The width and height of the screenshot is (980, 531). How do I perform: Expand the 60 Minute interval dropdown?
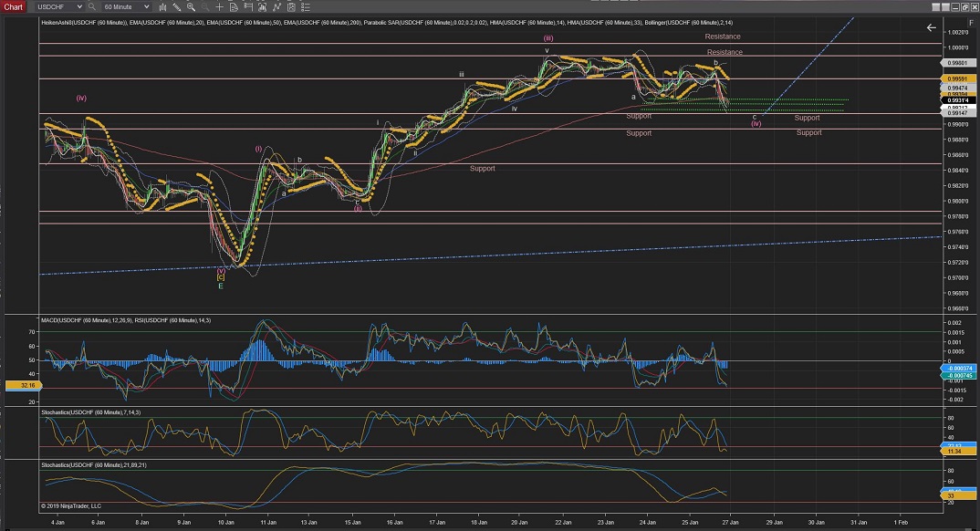point(146,6)
